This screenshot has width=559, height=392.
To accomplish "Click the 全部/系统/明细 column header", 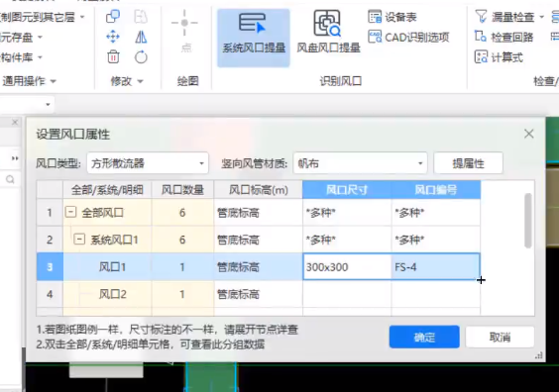I will [x=107, y=190].
